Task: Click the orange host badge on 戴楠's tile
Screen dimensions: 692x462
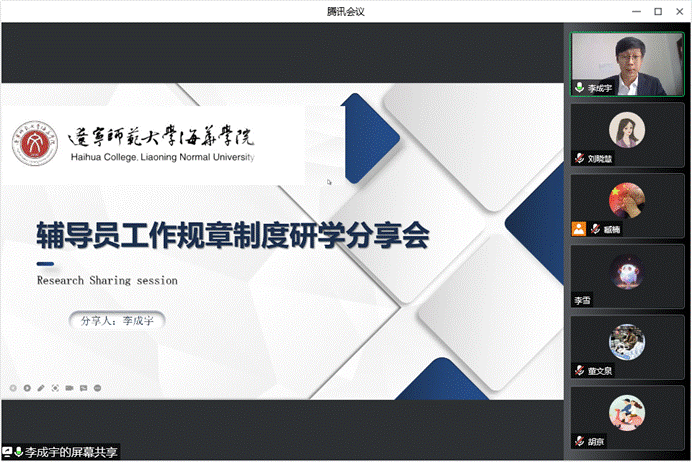Action: [578, 229]
